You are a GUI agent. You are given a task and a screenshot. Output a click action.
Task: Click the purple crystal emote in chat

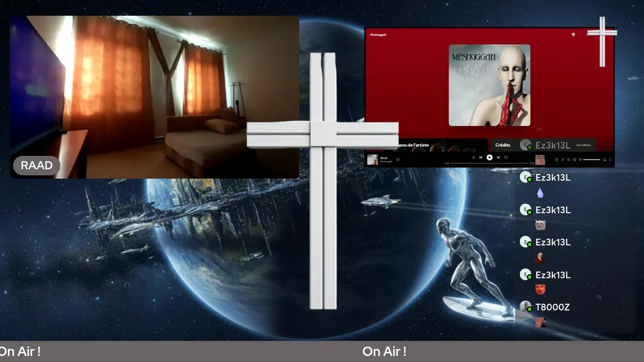click(540, 193)
